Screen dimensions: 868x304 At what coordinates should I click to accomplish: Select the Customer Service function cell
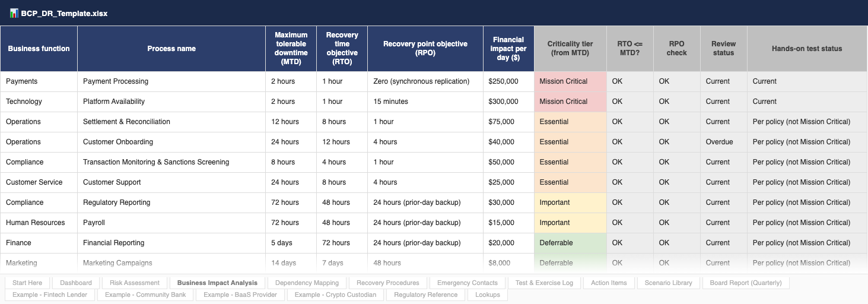point(39,182)
